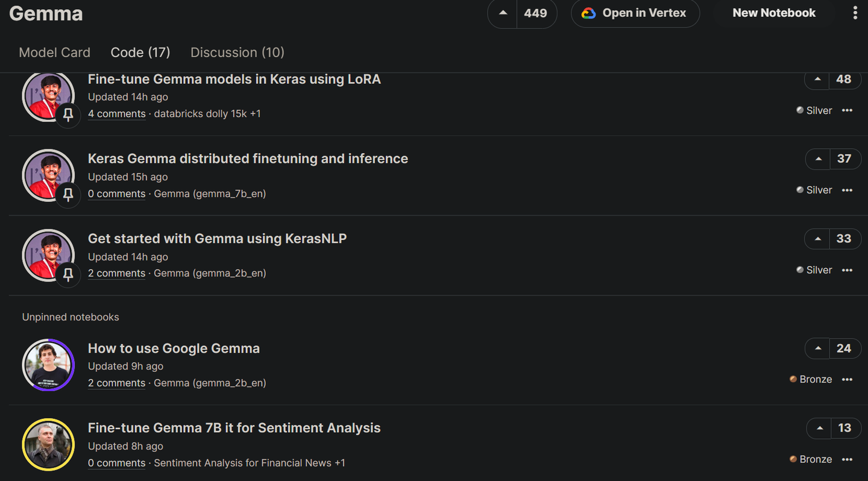Upvote How to use Google Gemma

pos(818,348)
